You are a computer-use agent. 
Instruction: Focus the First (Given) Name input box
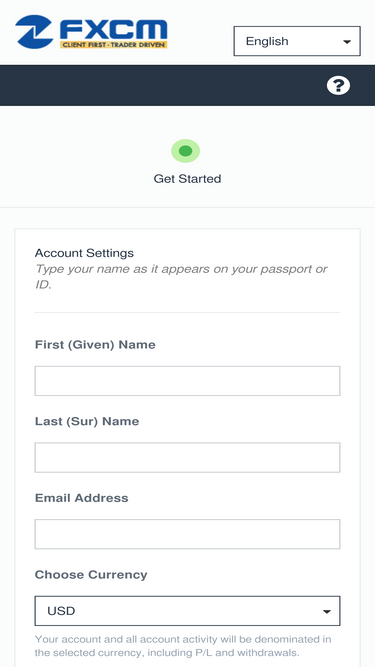[x=187, y=381]
